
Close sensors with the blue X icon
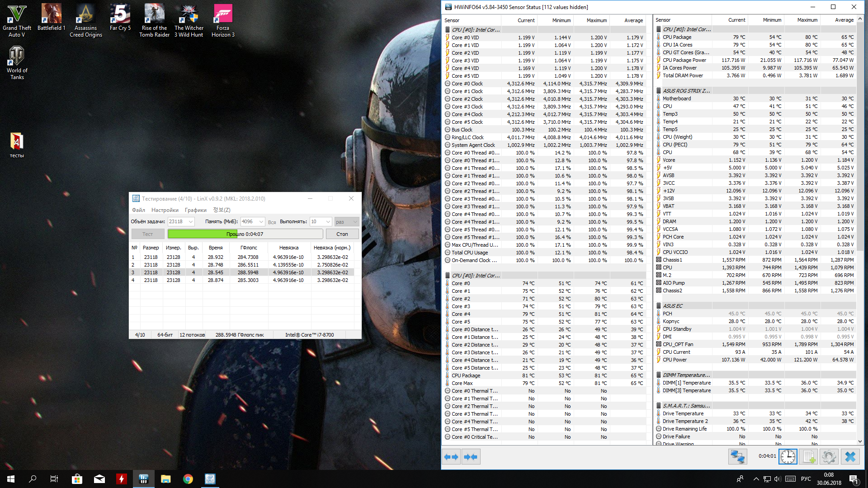tap(850, 457)
